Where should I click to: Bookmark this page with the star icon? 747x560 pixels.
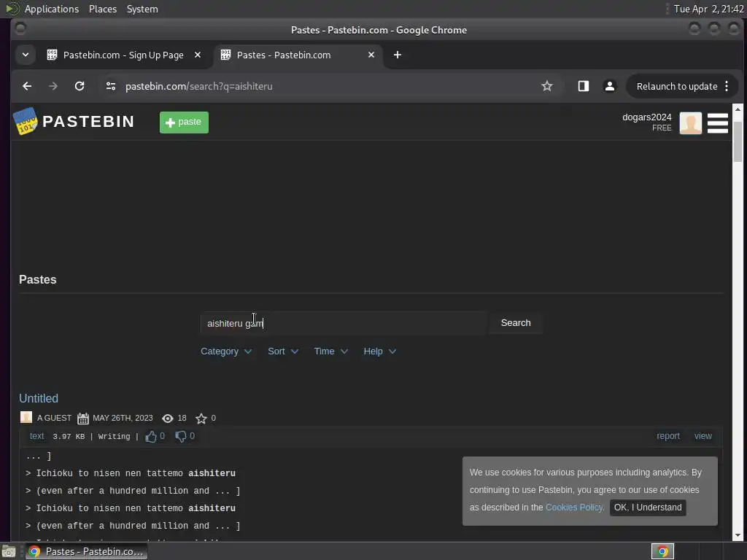click(x=547, y=86)
